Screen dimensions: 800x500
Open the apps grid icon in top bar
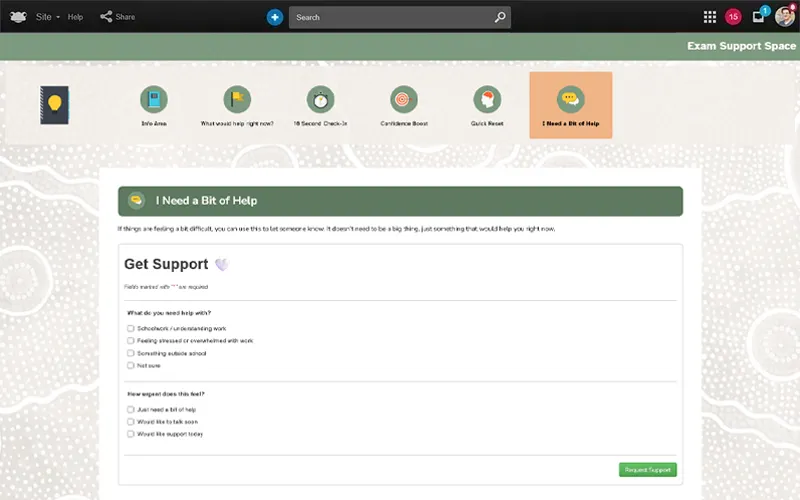point(710,17)
